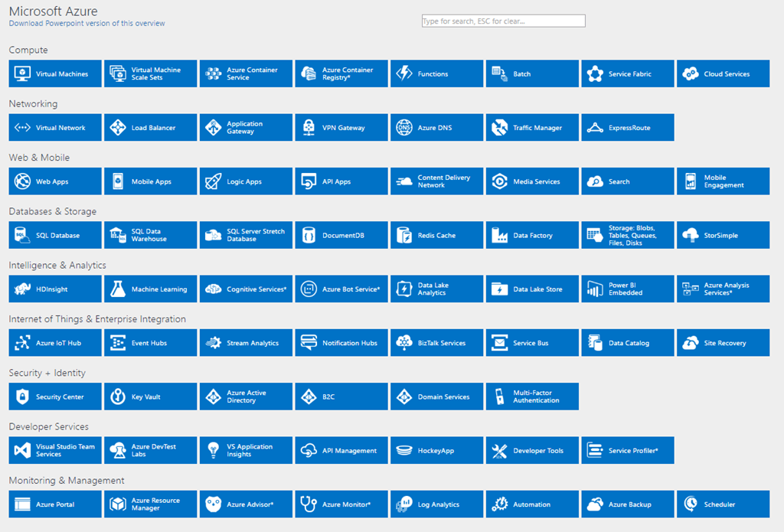The height and width of the screenshot is (532, 784).
Task: Open the HockeyApp tile
Action: (x=437, y=451)
